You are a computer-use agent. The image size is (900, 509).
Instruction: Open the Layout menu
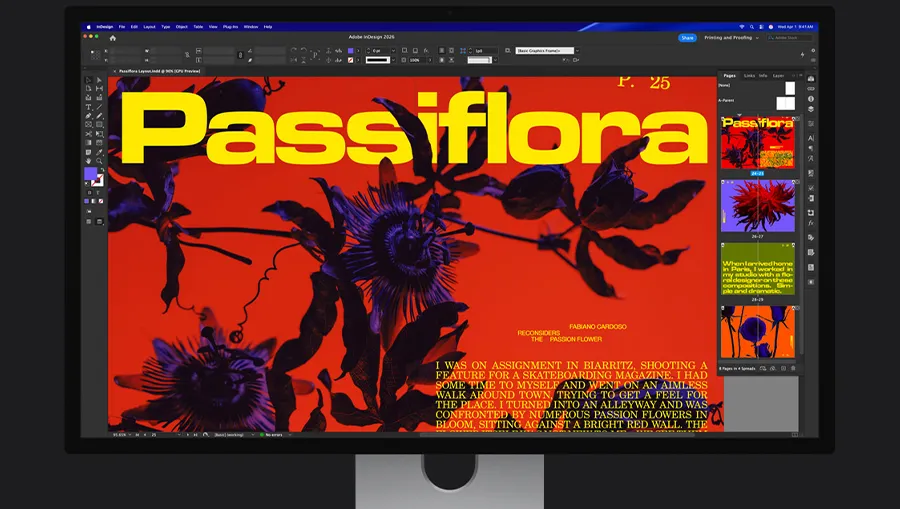pos(149,26)
